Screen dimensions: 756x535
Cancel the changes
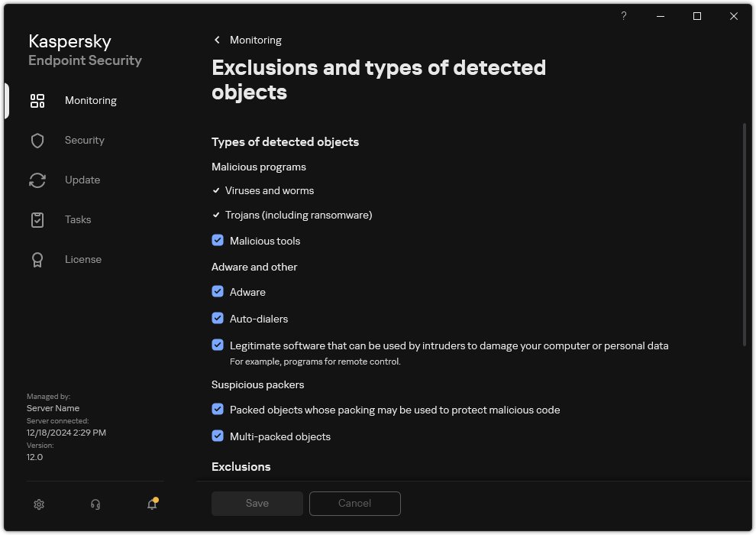354,503
